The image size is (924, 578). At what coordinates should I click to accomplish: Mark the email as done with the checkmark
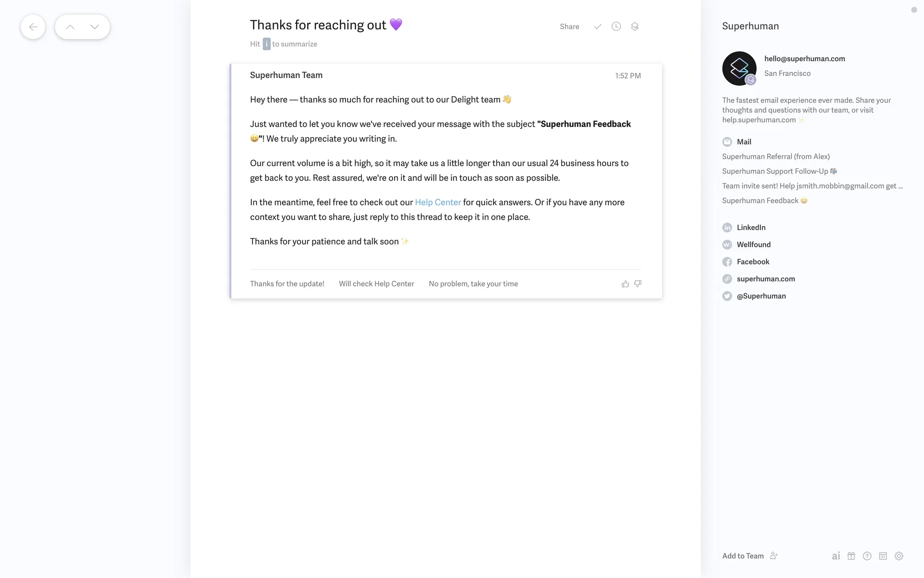tap(597, 26)
